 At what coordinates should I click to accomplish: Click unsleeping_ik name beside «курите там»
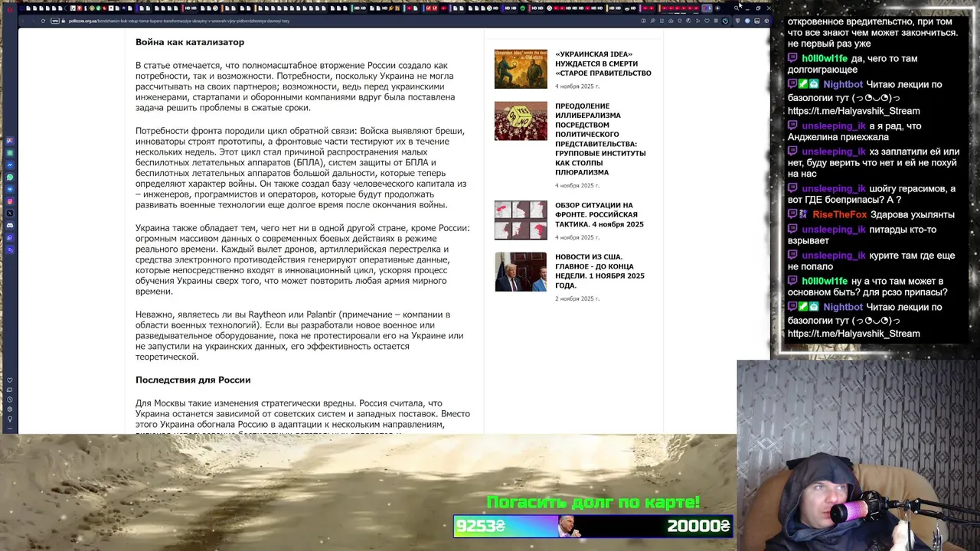point(834,256)
